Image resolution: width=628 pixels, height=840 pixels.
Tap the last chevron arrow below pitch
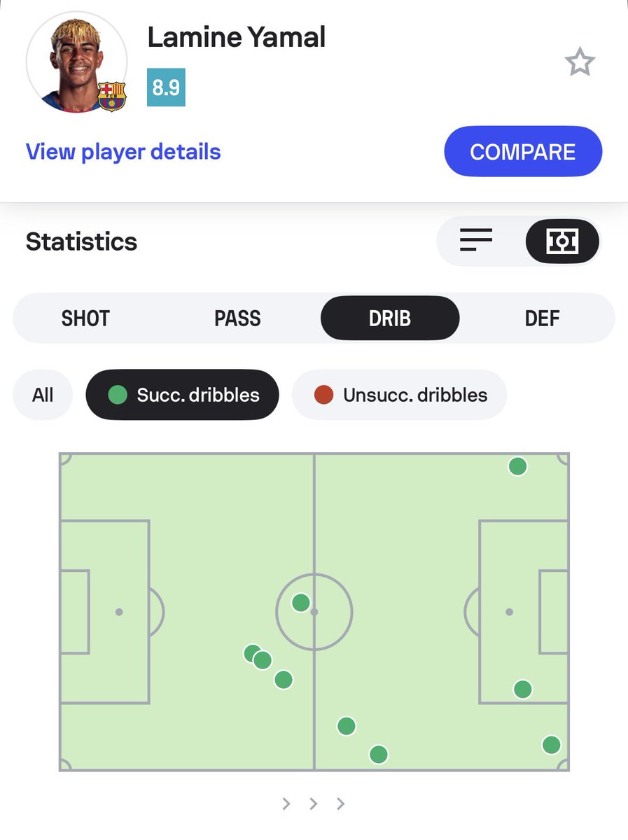pos(340,804)
